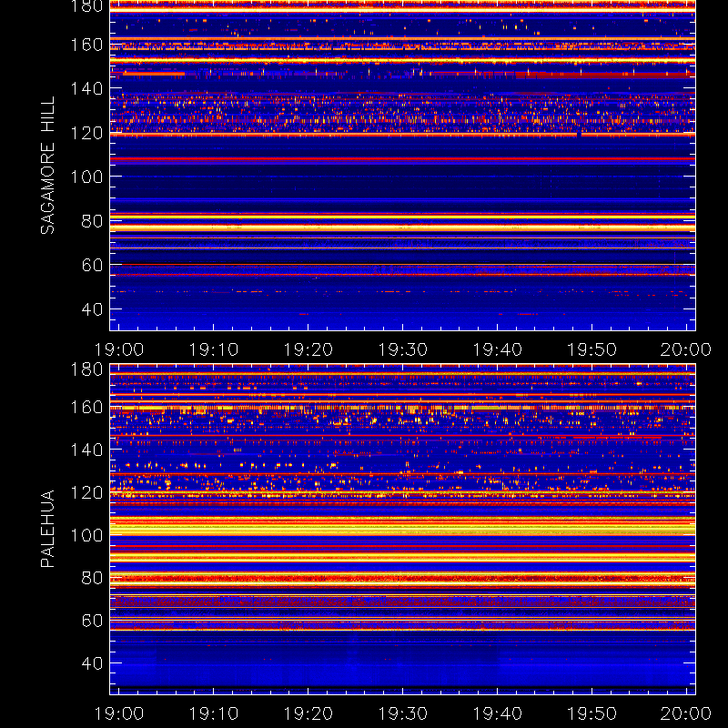The height and width of the screenshot is (728, 728).
Task: Click 19:40 time label under Palehua plot
Action: (497, 713)
